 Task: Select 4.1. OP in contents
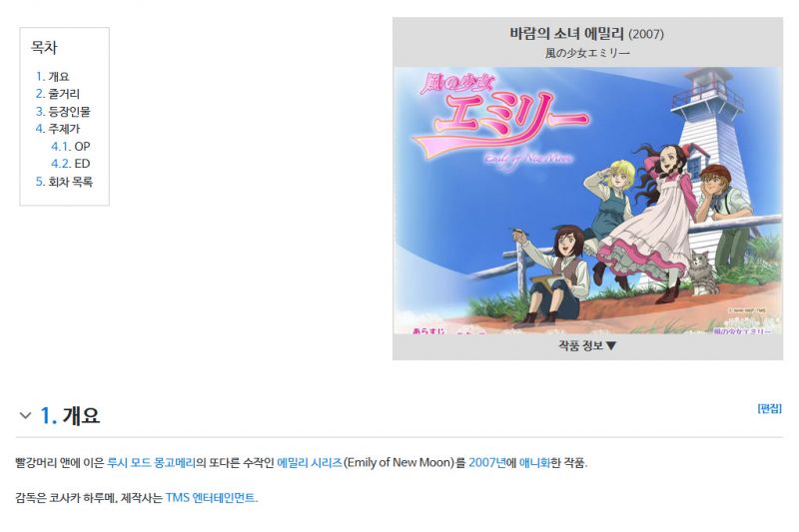70,146
